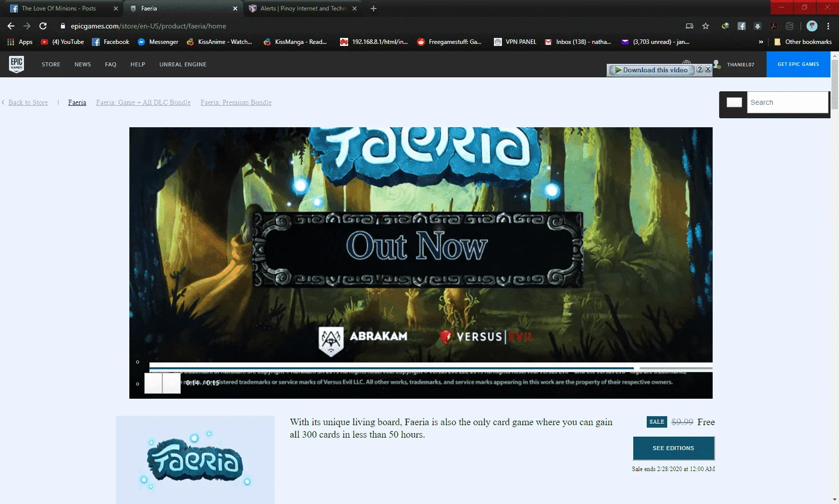Click the browser forward arrow
This screenshot has width=839, height=504.
click(27, 26)
